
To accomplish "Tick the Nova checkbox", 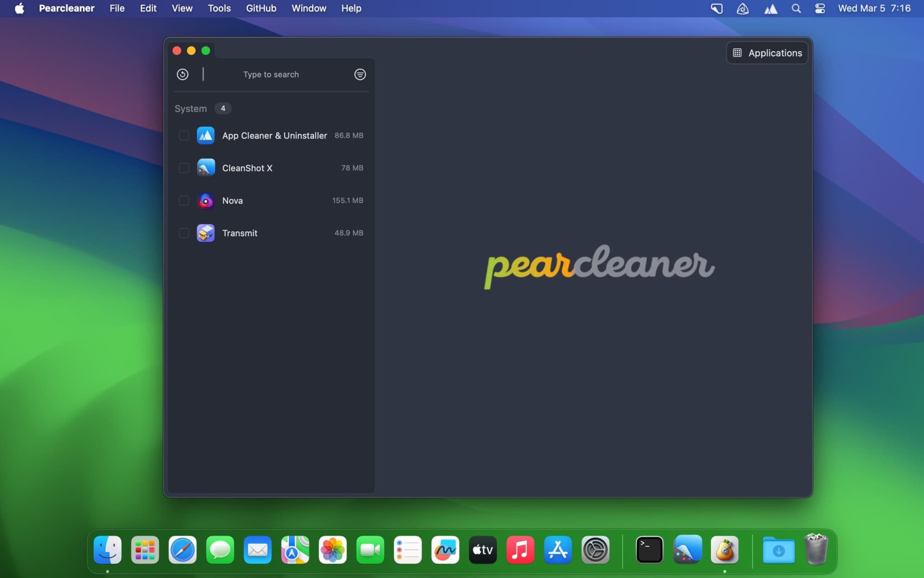I will 184,200.
